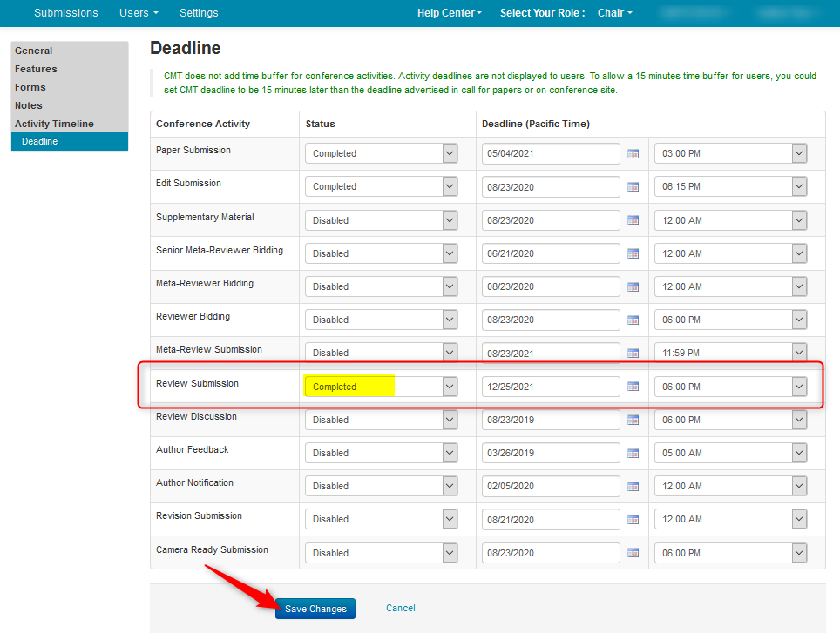Open Author Notification calendar picker

tap(633, 486)
